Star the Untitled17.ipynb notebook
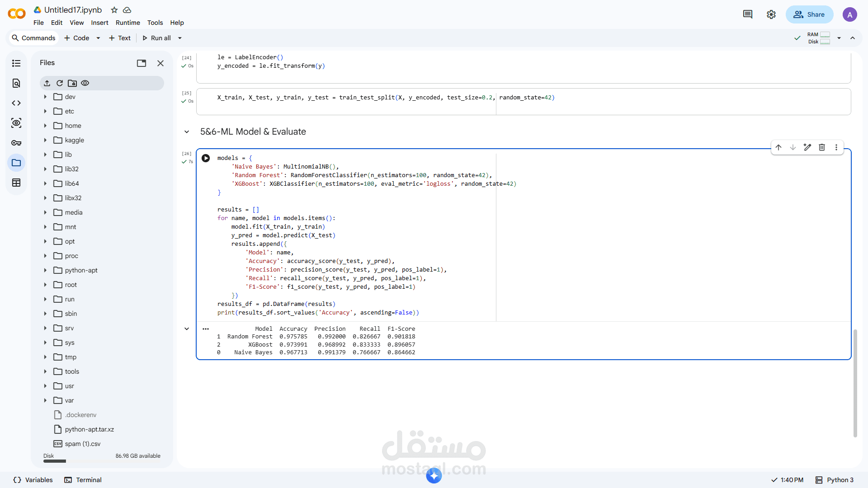Image resolution: width=868 pixels, height=488 pixels. coord(114,10)
